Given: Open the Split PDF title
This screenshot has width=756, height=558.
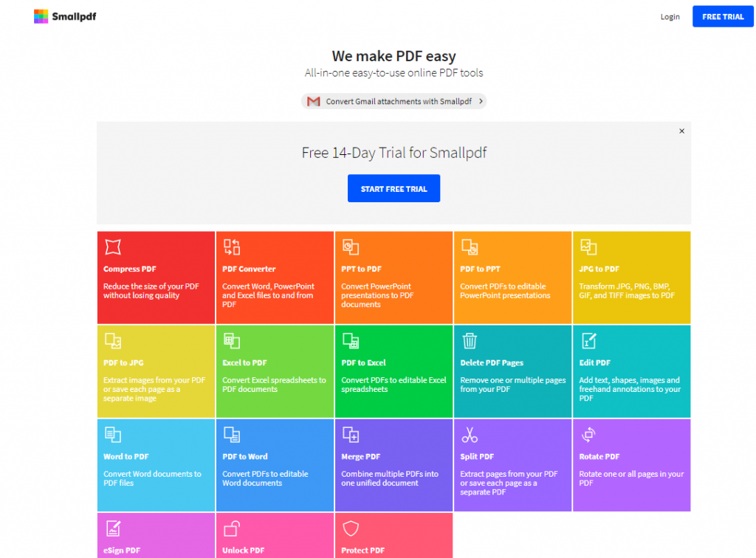Looking at the screenshot, I should 477,456.
